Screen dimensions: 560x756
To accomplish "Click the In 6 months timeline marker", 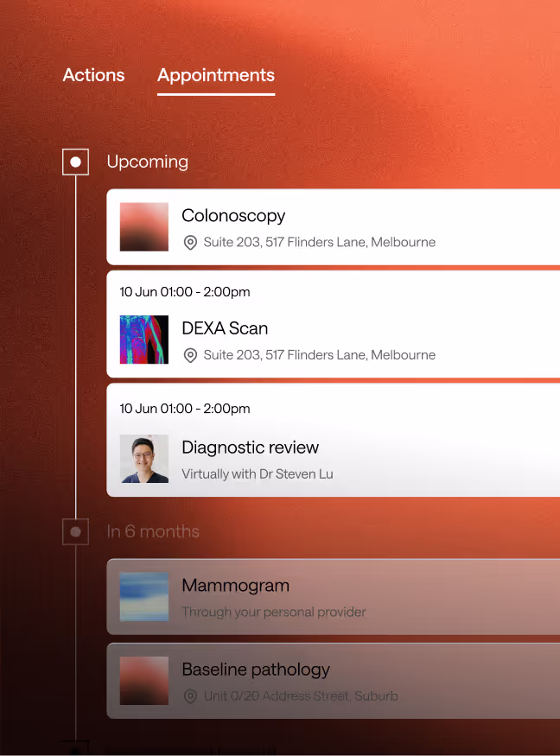I will [x=76, y=531].
